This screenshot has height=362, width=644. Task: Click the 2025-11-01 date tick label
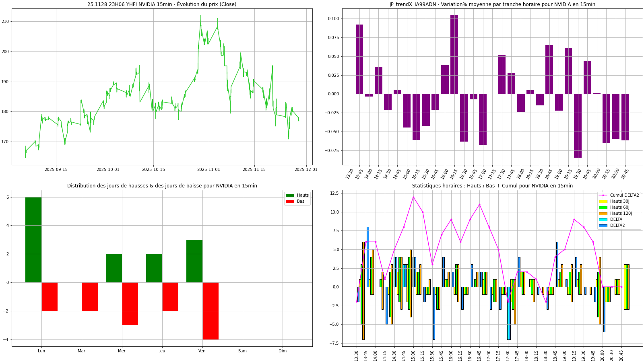pyautogui.click(x=208, y=170)
